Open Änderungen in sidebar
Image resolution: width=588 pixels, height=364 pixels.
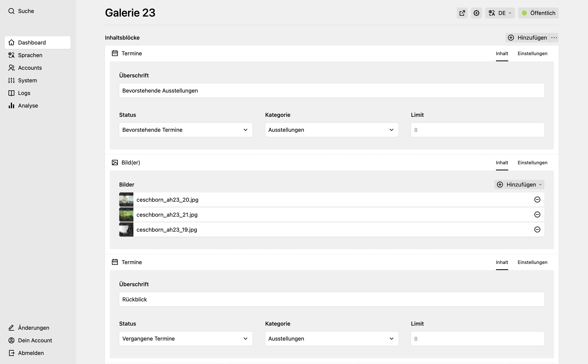tap(38, 328)
